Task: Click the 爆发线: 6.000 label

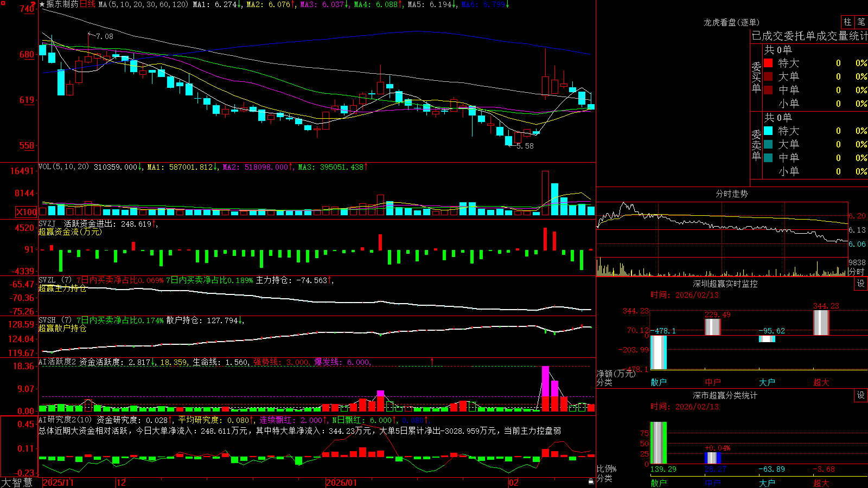Action: (342, 362)
